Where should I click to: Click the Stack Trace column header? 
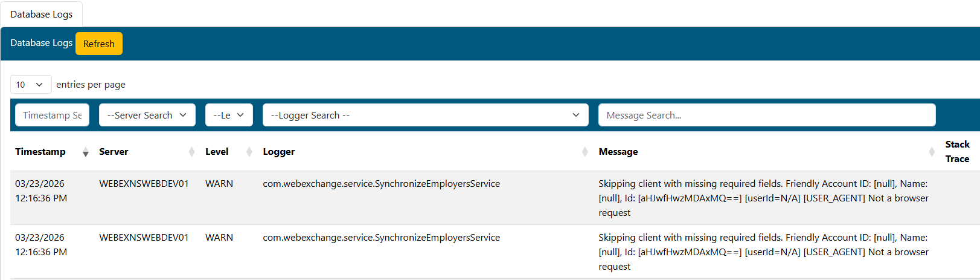click(957, 152)
